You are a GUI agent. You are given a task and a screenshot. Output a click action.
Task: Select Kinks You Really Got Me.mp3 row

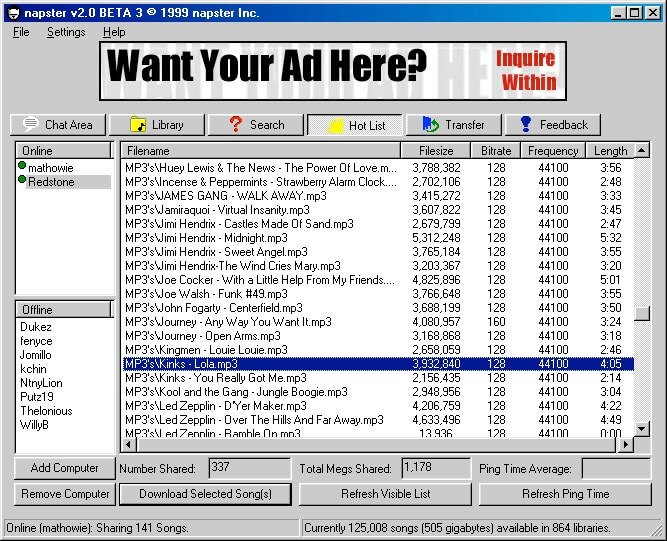point(378,378)
